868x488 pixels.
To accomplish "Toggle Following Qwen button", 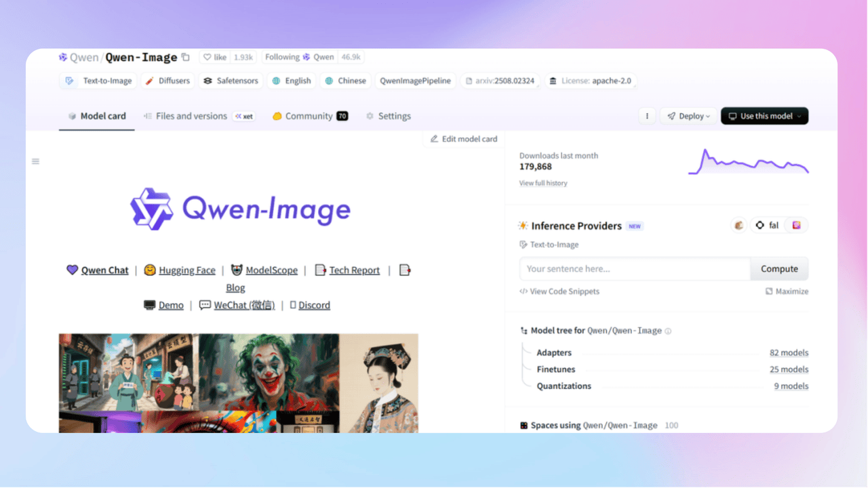I will (x=298, y=58).
